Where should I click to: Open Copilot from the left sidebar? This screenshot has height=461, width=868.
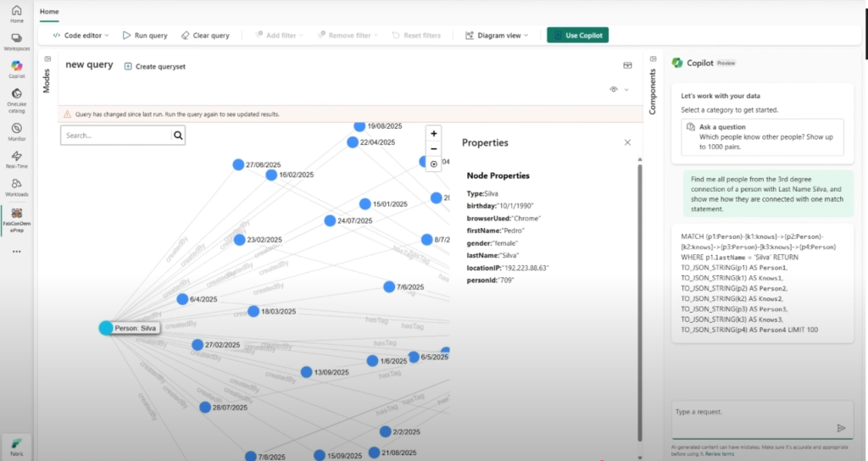coord(17,69)
